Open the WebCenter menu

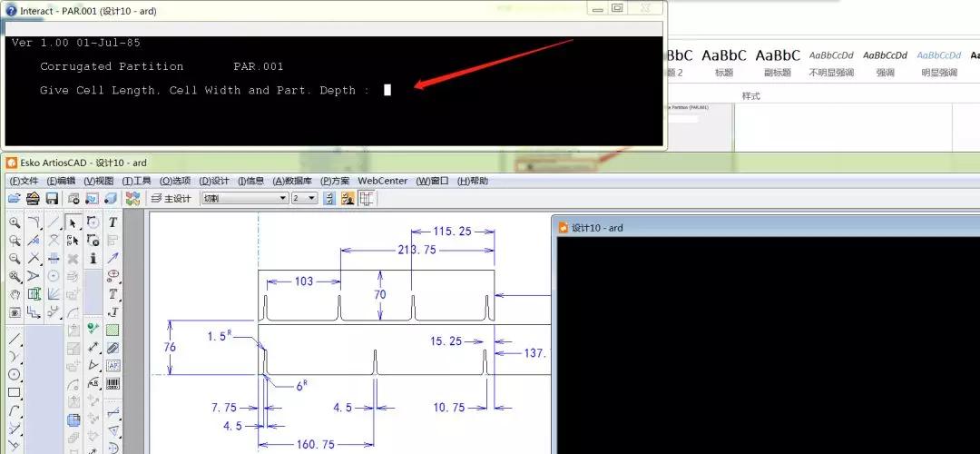[383, 181]
